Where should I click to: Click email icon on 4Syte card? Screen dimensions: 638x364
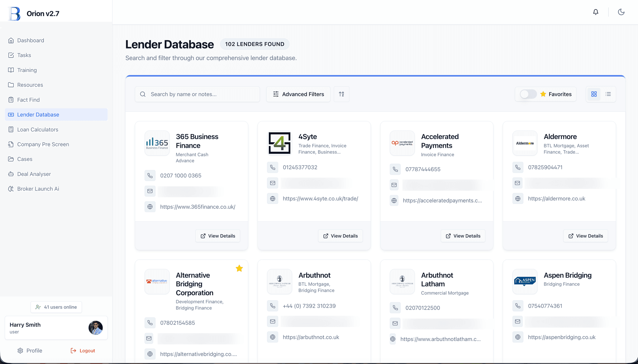tap(273, 183)
